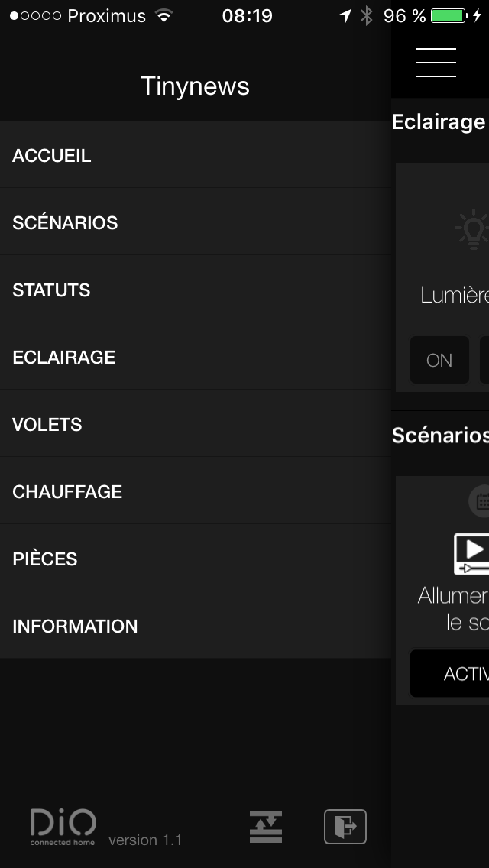
Task: Tap the scenario play screen icon
Action: [472, 553]
